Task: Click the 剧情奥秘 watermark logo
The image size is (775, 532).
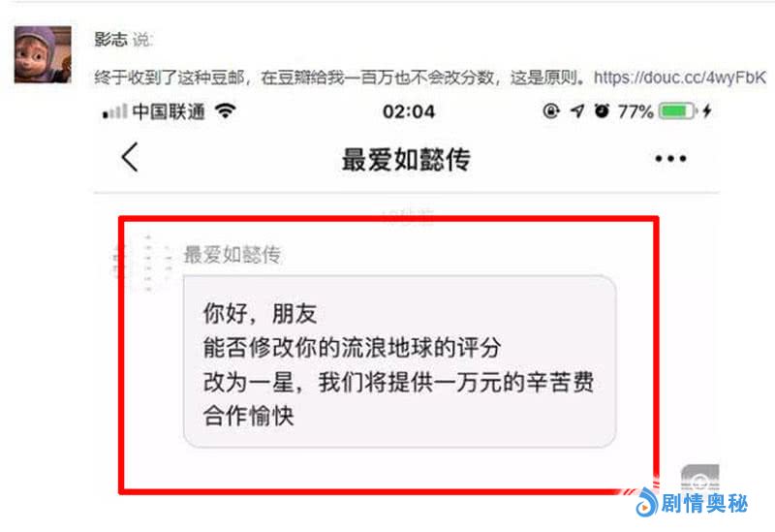Action: (x=692, y=503)
